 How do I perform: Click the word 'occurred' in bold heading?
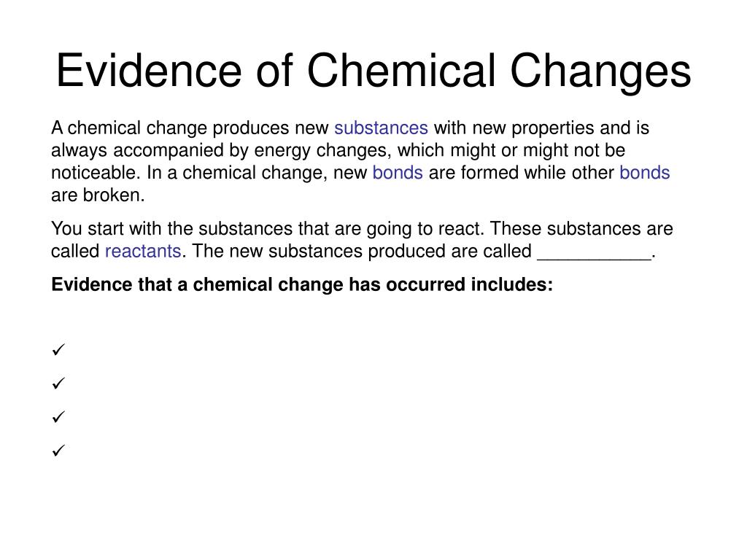click(425, 285)
